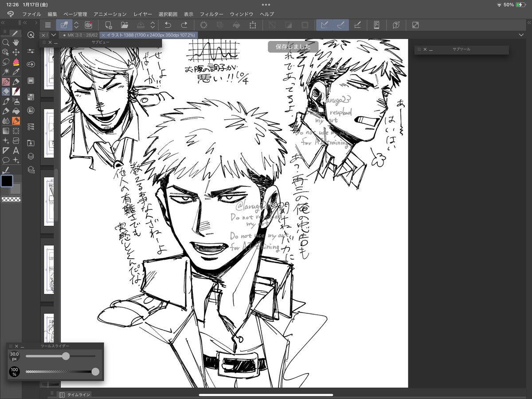This screenshot has width=532, height=399.
Task: Collapse the tool palette with the leftmost double arrows
Action: (x=3, y=22)
